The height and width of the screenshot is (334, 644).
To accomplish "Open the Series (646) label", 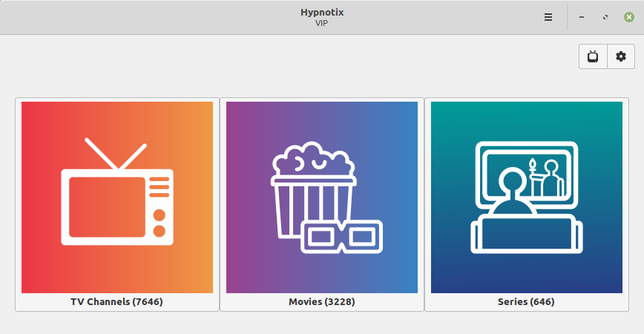I will 526,302.
